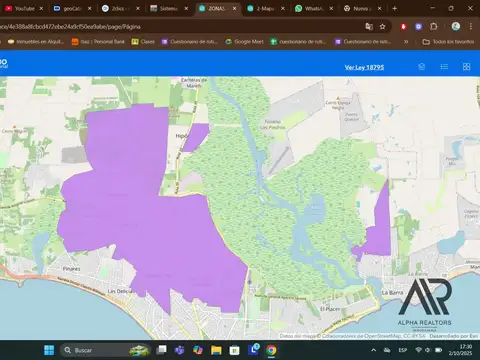Viewport: 480px width, 360px height.
Task: Switch to the WhatsApp browser tab
Action: pyautogui.click(x=309, y=8)
